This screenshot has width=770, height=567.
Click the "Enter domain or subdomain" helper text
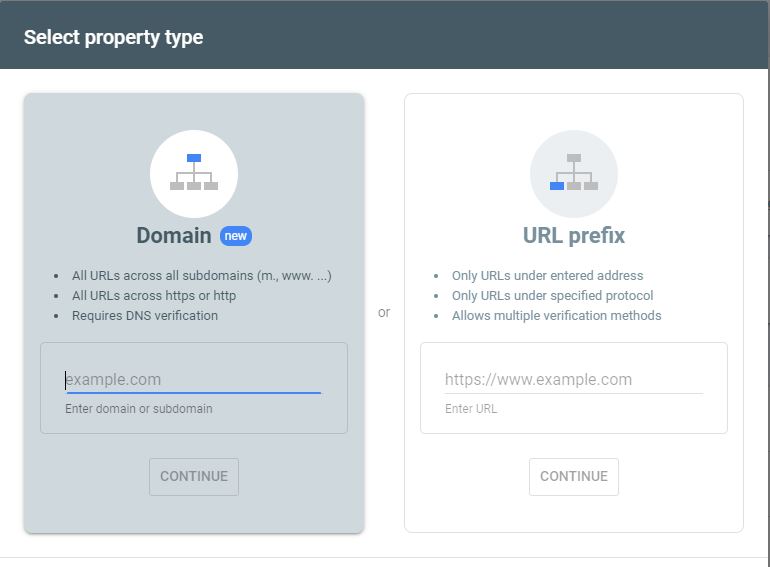pos(139,408)
